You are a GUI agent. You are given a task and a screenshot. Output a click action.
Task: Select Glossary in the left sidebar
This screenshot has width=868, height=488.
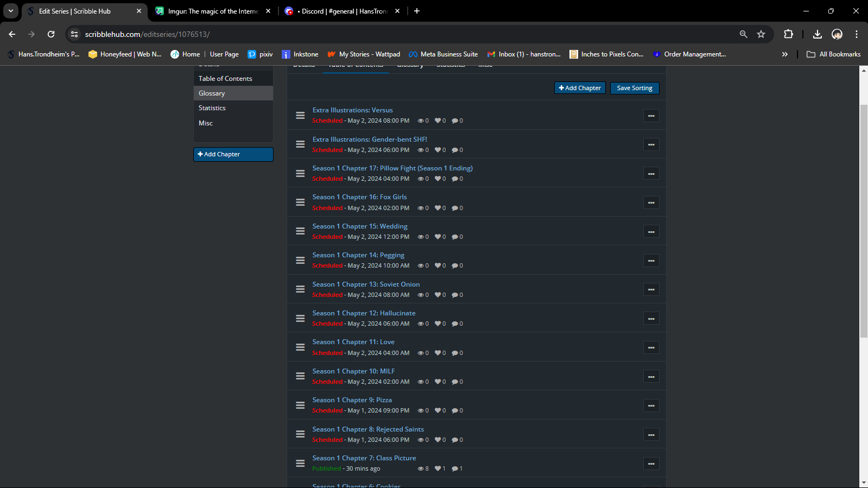click(x=212, y=93)
